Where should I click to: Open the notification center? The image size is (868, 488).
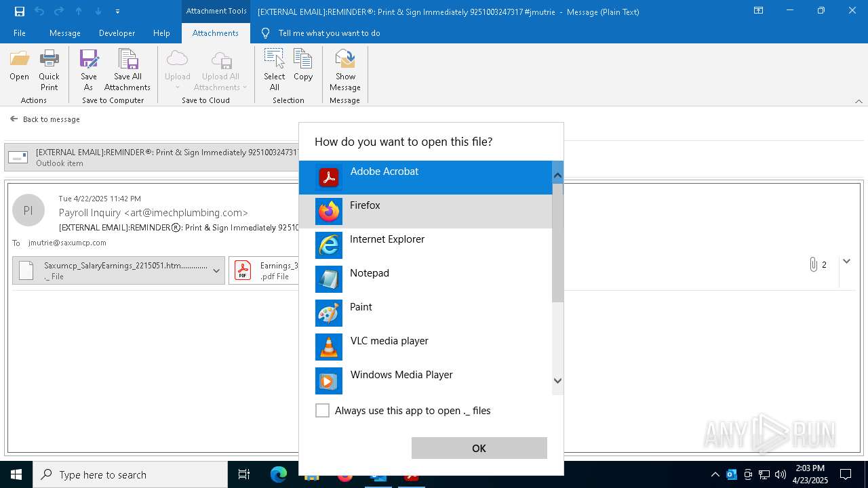tap(846, 474)
